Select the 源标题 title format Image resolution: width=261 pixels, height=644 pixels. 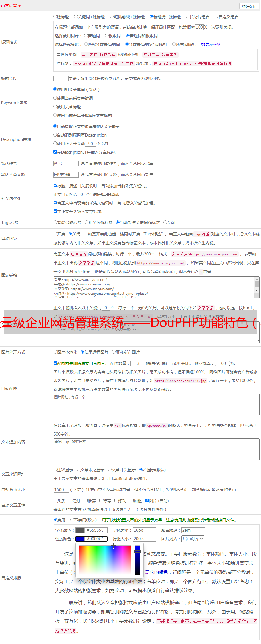(55, 17)
